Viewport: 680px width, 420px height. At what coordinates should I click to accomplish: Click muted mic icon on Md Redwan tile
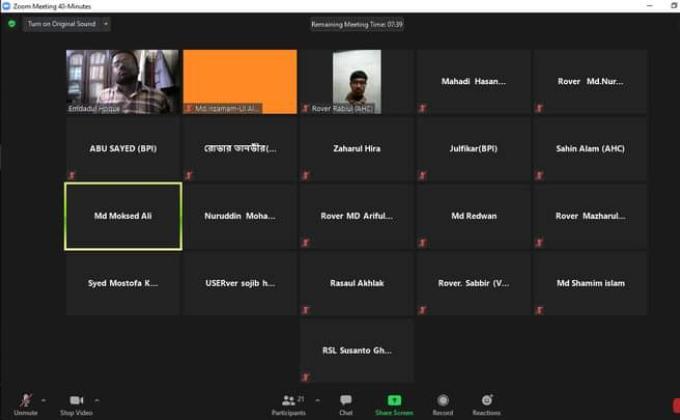[x=422, y=243]
